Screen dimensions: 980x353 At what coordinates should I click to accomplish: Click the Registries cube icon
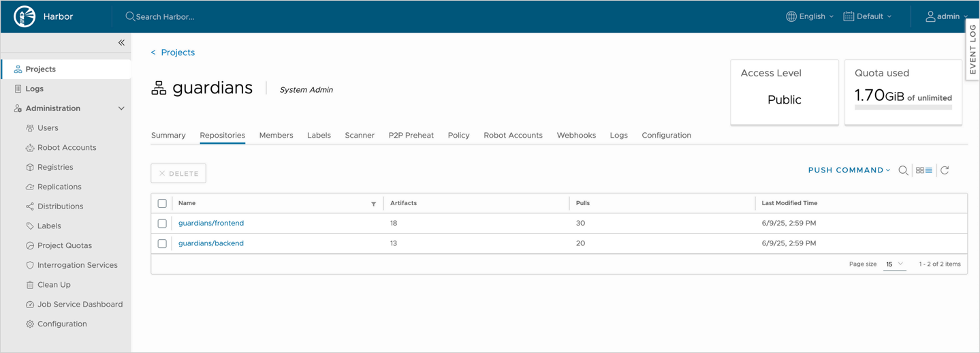[x=30, y=167]
